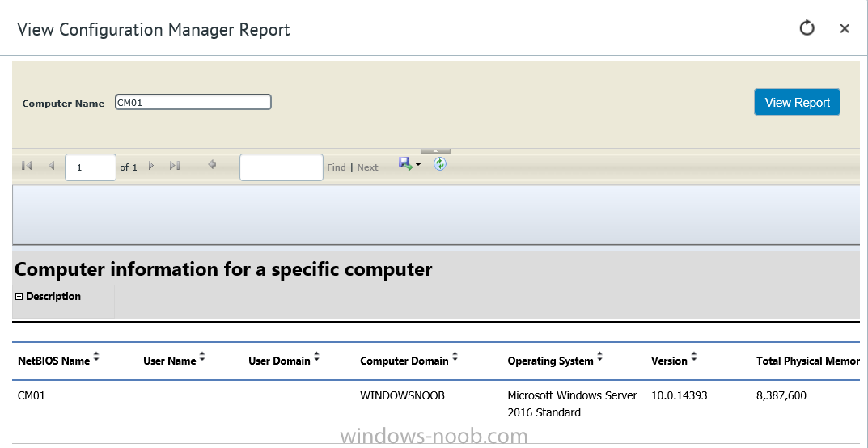Sort by Version column

pos(693,357)
